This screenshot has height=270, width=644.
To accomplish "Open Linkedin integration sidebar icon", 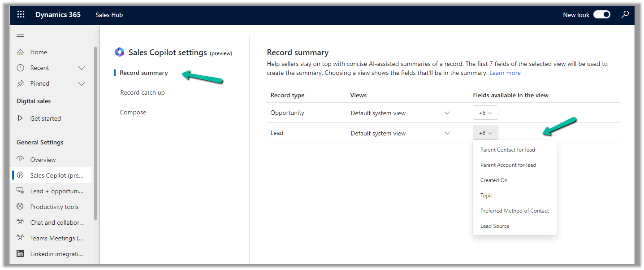I will (x=20, y=254).
